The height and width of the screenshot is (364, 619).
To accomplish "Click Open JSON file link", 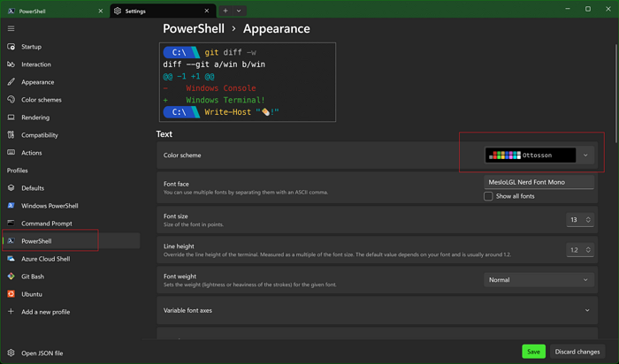I will tap(71, 353).
